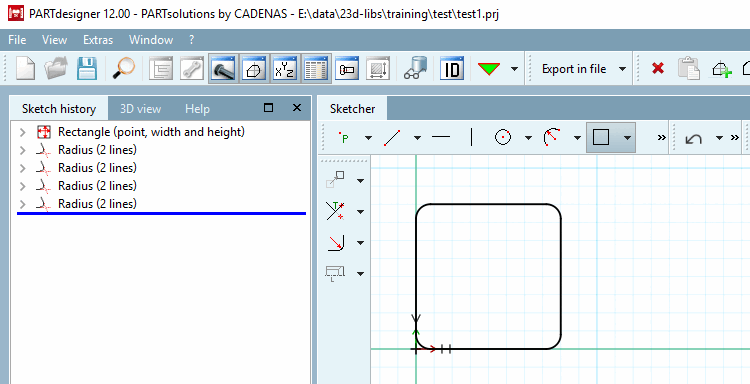Select the last Radius (2 lines) history item
750x384 pixels.
[x=97, y=204]
